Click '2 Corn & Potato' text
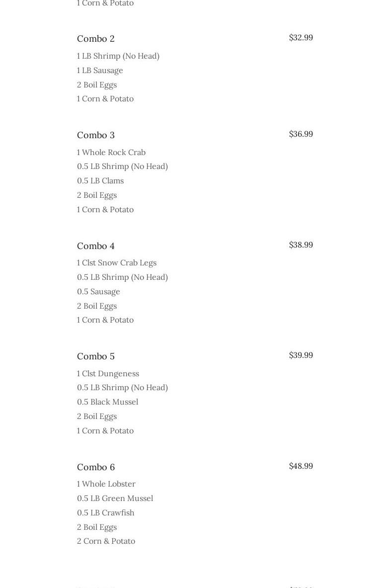This screenshot has width=390, height=588. click(x=106, y=541)
